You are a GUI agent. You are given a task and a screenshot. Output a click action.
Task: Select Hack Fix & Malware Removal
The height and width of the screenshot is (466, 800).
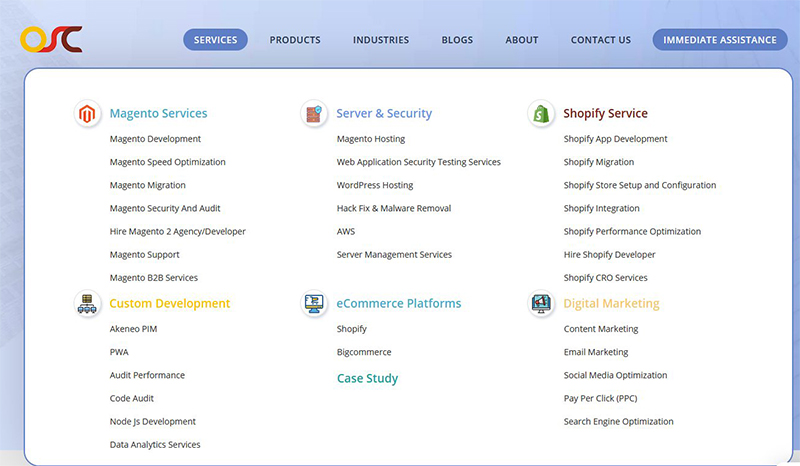(394, 208)
